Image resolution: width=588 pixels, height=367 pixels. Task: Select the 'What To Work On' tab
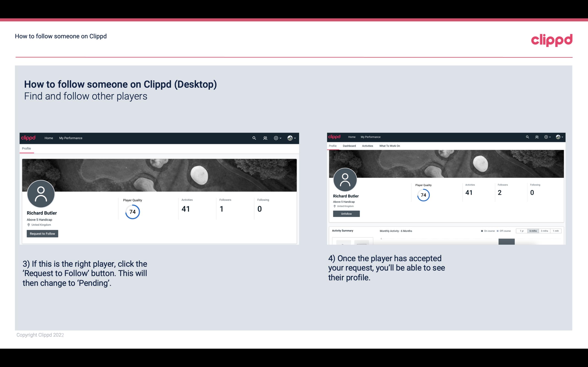click(389, 146)
